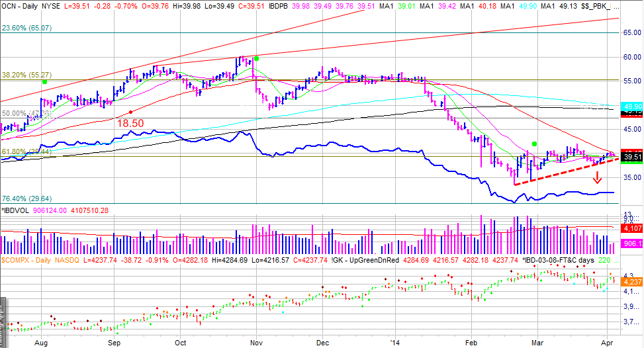Click the Sep date axis label
Screen dimensions: 644x348
[x=114, y=343]
